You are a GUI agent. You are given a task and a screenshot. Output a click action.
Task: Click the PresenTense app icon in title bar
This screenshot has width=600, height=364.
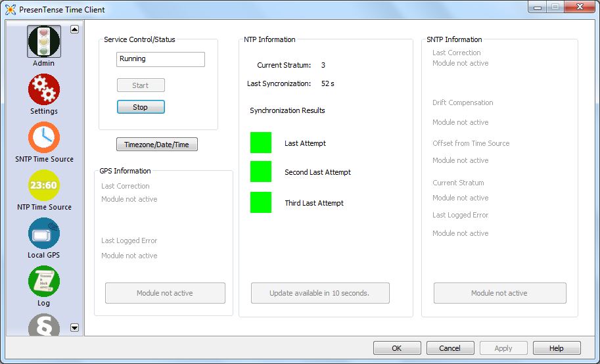(11, 10)
